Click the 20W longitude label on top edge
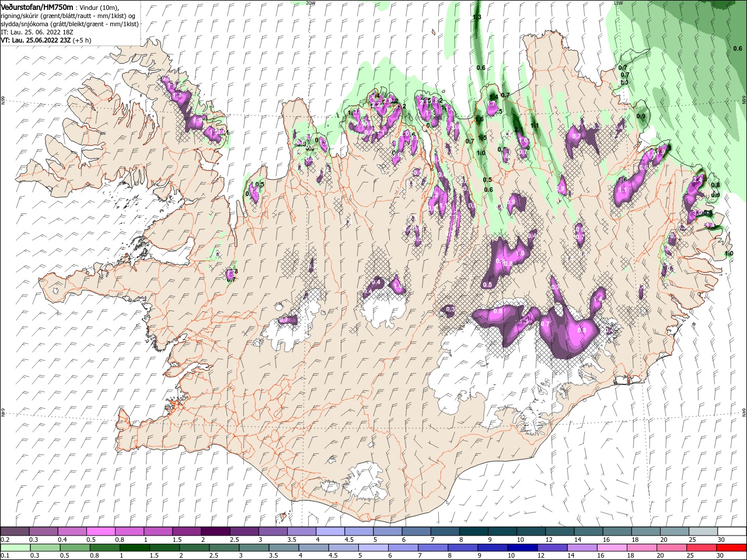Screen dimensions: 747x560 click(x=310, y=3)
